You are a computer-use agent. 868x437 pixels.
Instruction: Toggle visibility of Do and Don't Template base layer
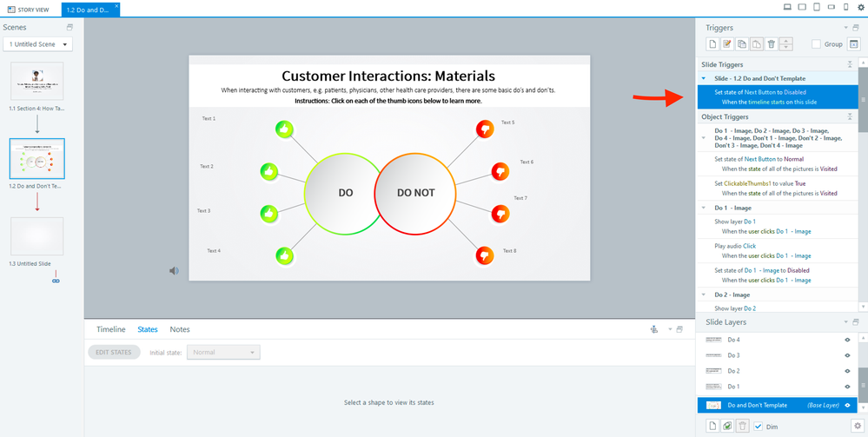[847, 406]
